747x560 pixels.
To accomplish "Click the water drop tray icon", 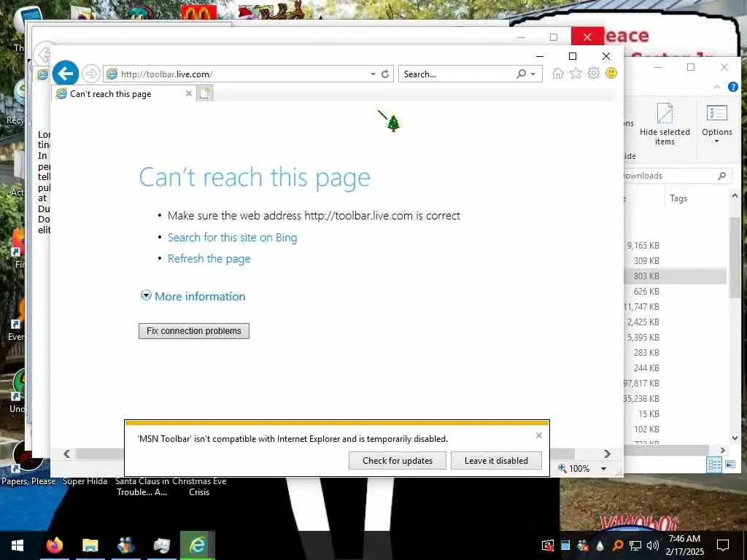I will [600, 545].
